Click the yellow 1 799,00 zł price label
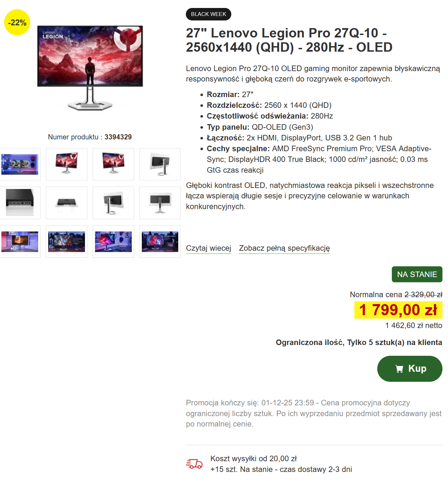 click(x=398, y=310)
